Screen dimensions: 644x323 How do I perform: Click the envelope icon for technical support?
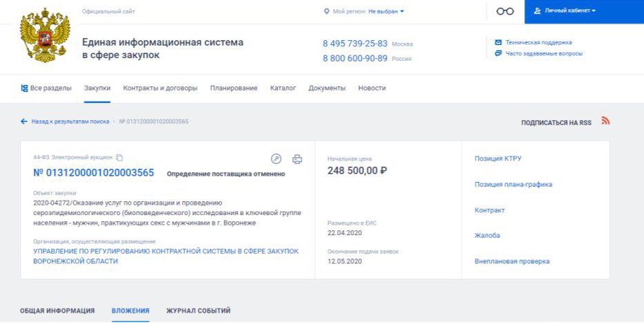coord(498,42)
